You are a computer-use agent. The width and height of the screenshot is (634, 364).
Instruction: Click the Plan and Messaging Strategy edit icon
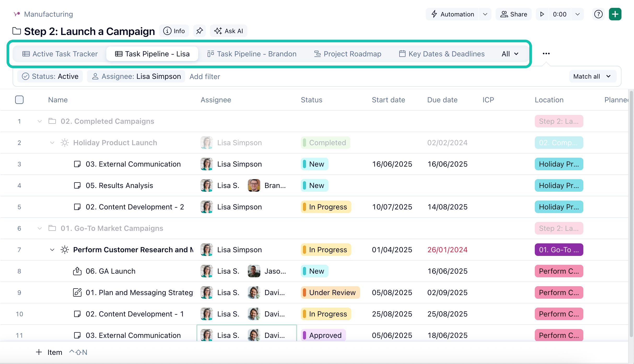pyautogui.click(x=77, y=292)
